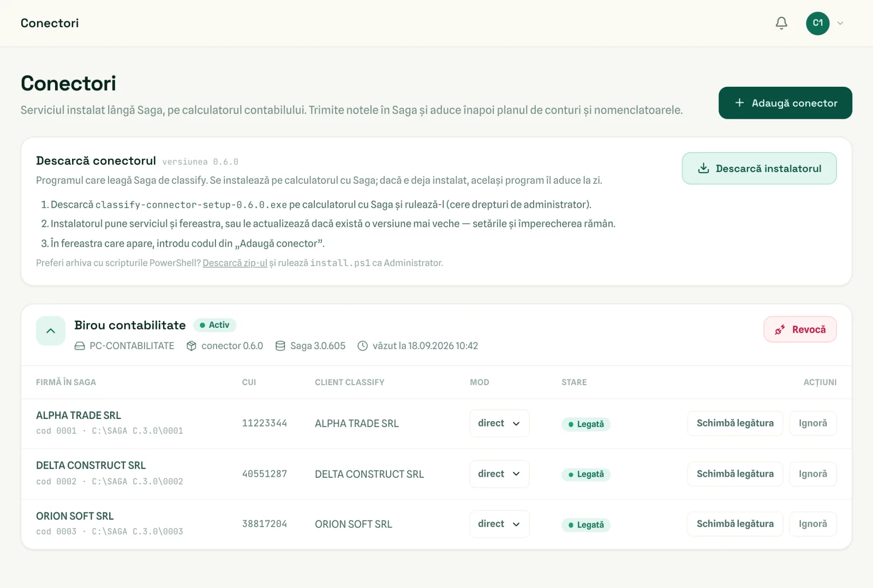Click the CUI value 38817204
Viewport: 873px width, 588px height.
[x=265, y=524]
